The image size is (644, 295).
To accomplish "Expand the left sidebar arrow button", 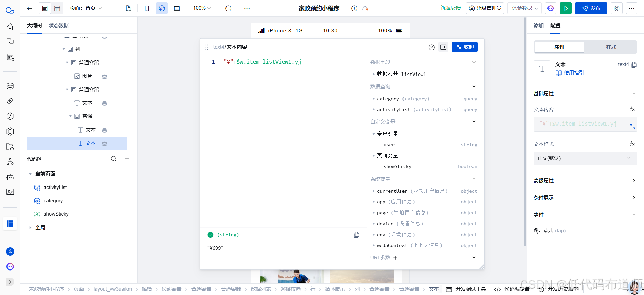I will [x=10, y=282].
